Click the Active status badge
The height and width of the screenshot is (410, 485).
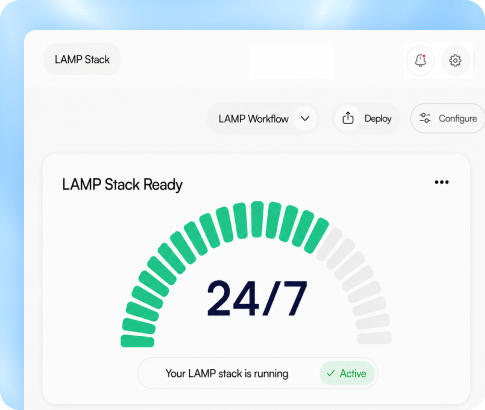[x=347, y=373]
